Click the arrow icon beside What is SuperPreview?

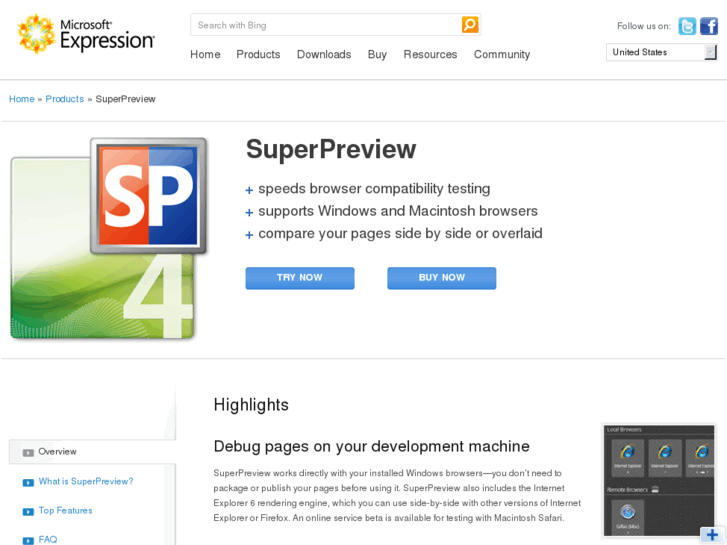pyautogui.click(x=28, y=483)
